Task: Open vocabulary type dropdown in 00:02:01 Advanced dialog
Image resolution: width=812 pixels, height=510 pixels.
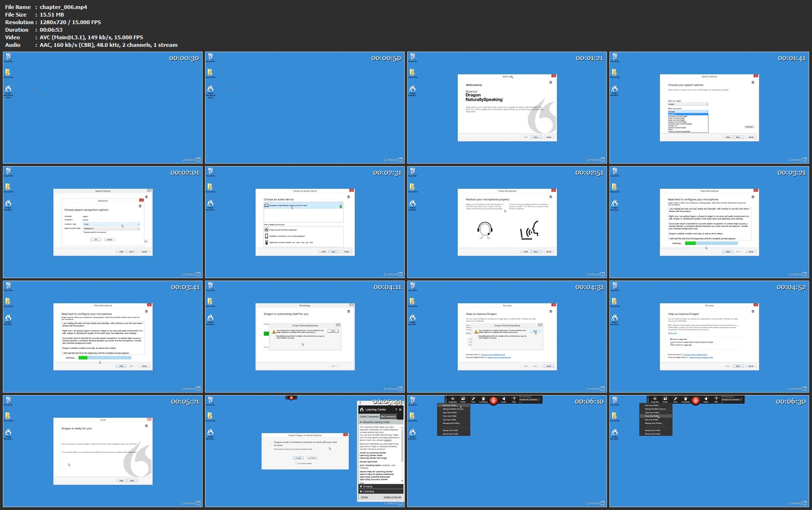Action: pyautogui.click(x=111, y=224)
